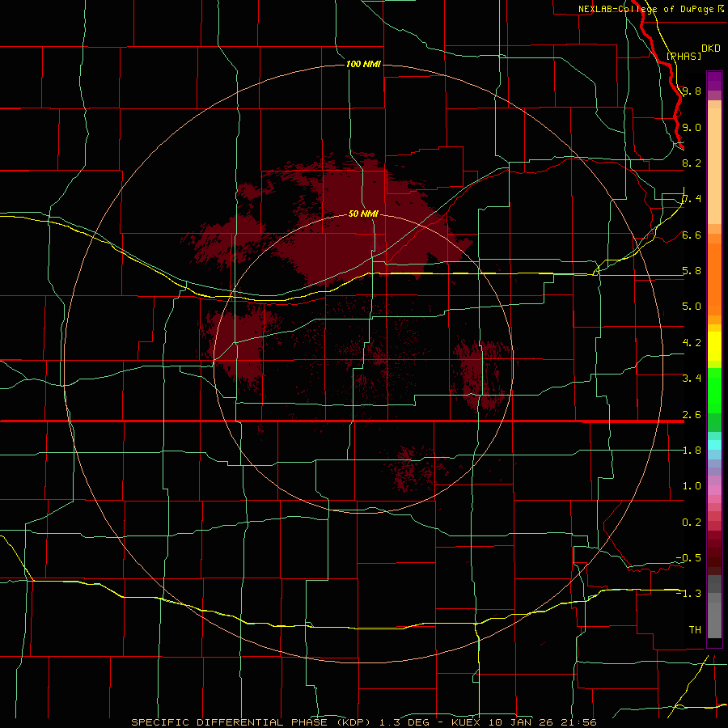Click the 2.6 legend value
This screenshot has width=728, height=728.
[692, 415]
